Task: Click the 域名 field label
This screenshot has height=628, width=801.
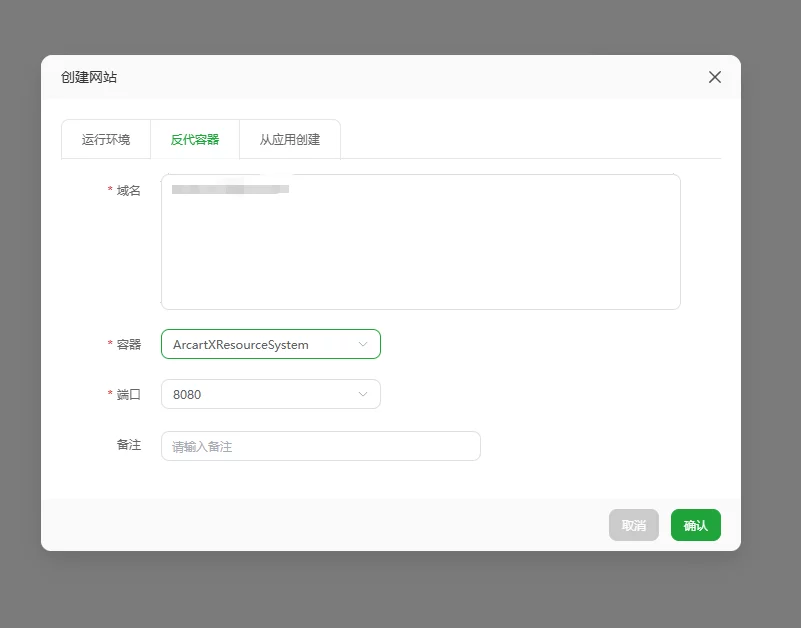Action: click(x=128, y=190)
